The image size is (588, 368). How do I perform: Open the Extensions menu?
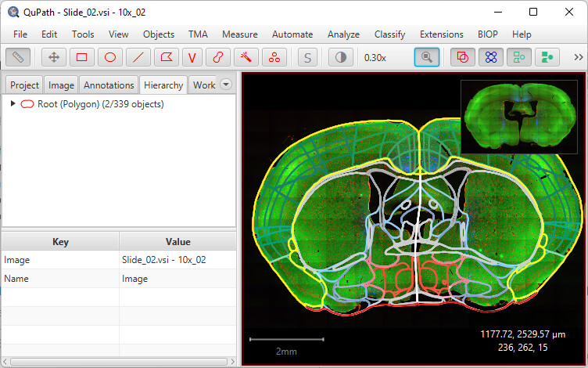441,34
